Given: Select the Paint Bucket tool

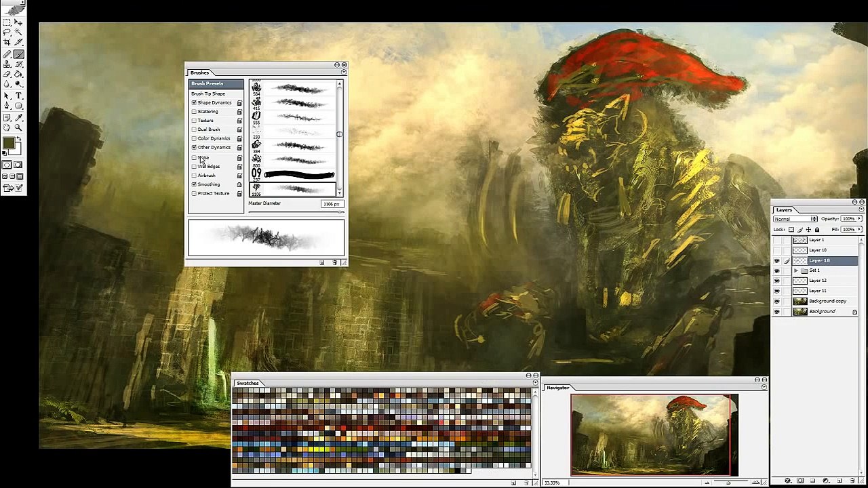Looking at the screenshot, I should pyautogui.click(x=18, y=73).
